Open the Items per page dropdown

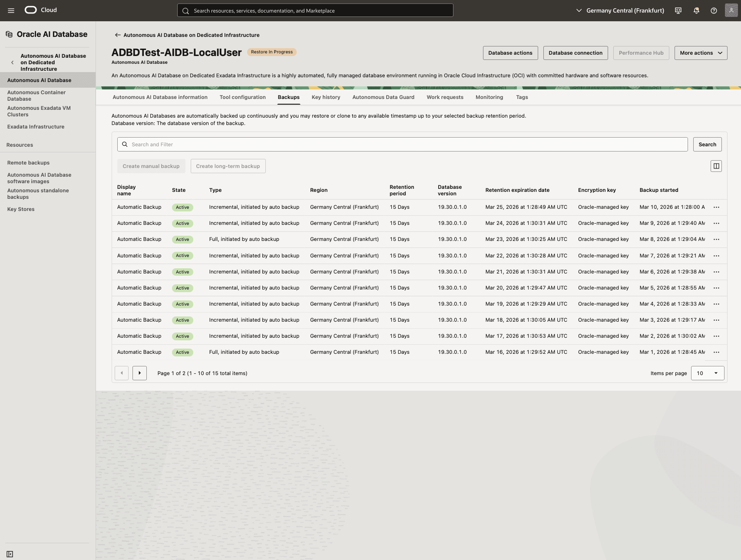coord(708,373)
